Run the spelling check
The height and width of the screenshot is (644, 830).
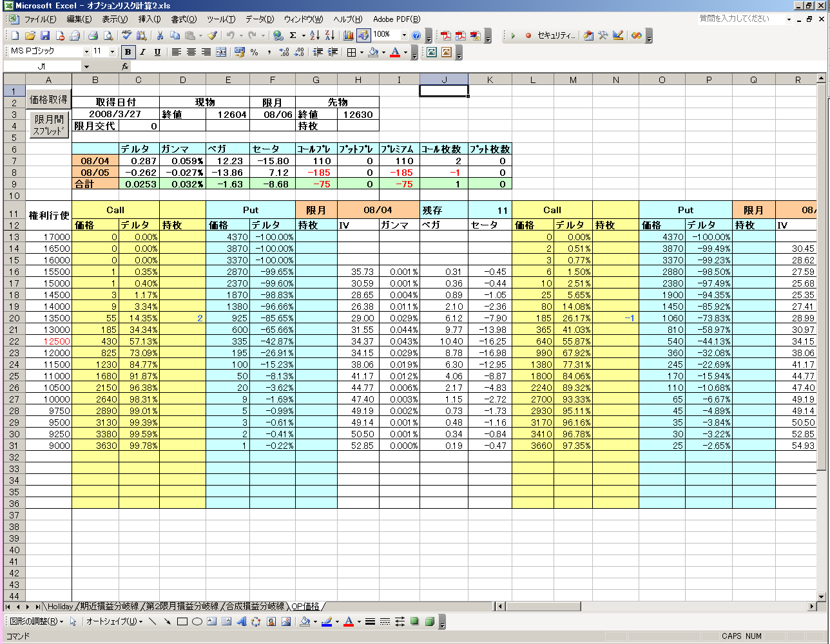pyautogui.click(x=126, y=35)
